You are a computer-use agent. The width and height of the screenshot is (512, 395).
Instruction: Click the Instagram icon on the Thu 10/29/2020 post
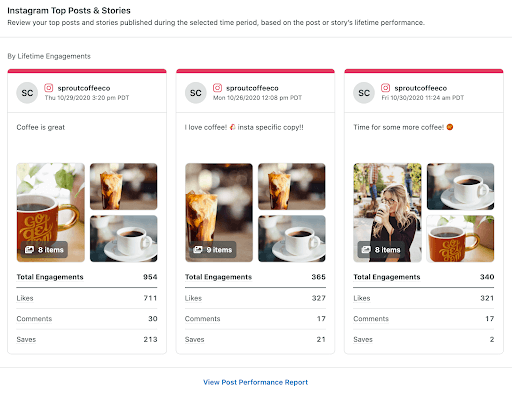pyautogui.click(x=49, y=88)
